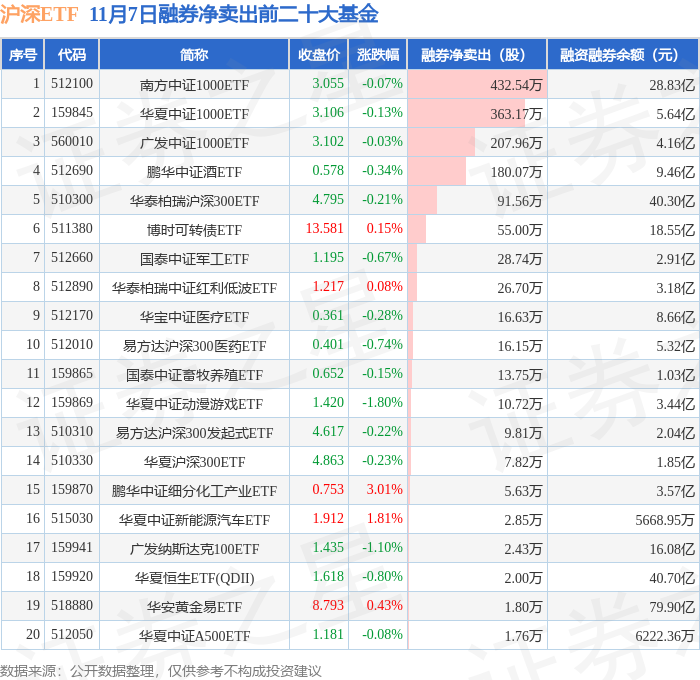This screenshot has width=700, height=680.
Task: Click the 11月7日融券净卖出前二十大基金 heading
Action: [233, 14]
